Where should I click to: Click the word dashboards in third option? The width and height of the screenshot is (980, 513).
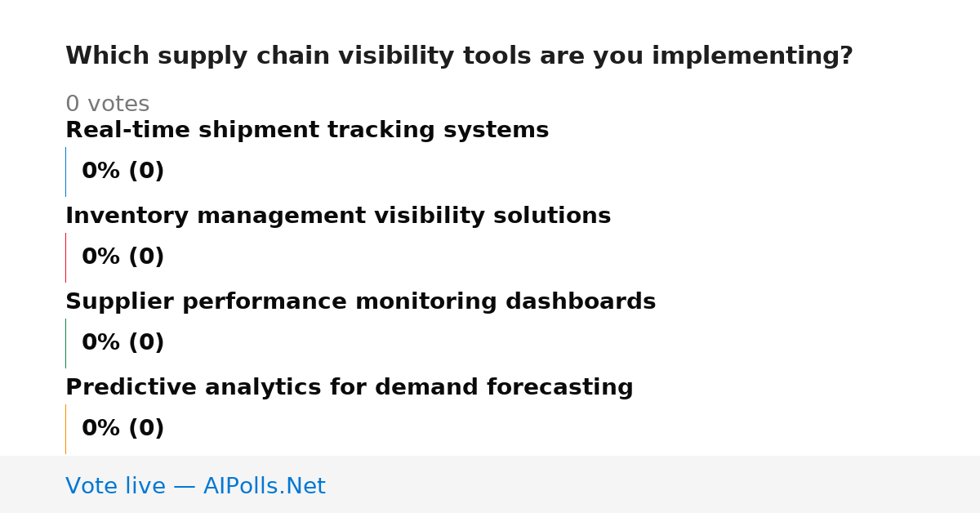click(581, 302)
